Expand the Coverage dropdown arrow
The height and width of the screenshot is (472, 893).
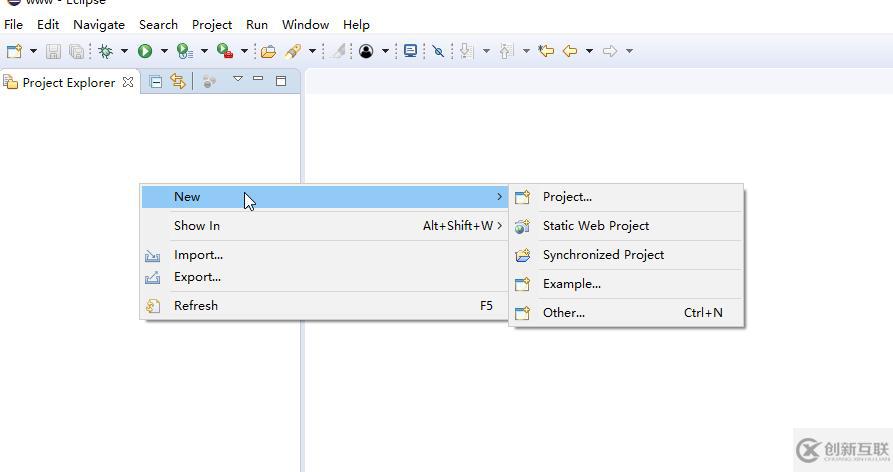click(x=204, y=51)
